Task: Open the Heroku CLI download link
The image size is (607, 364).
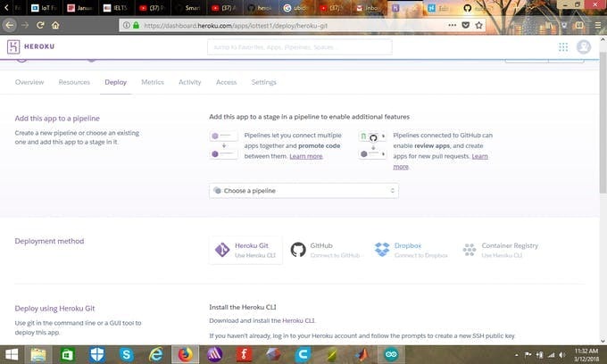Action: [298, 320]
